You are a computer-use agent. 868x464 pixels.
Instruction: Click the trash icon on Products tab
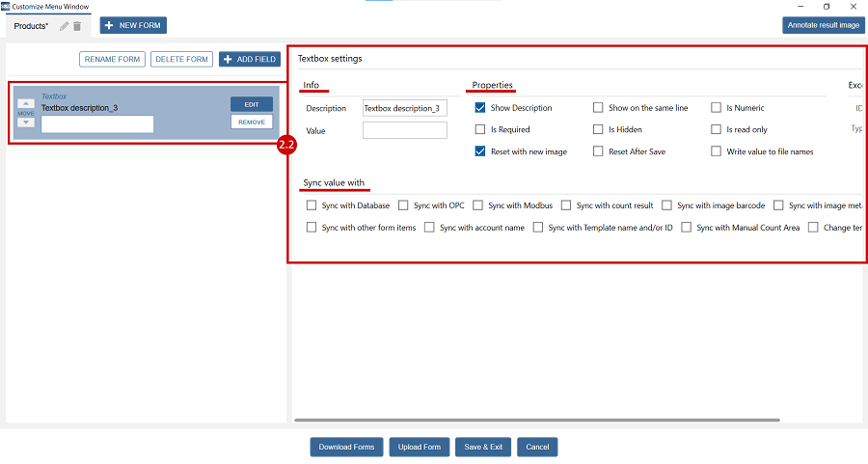pos(77,26)
